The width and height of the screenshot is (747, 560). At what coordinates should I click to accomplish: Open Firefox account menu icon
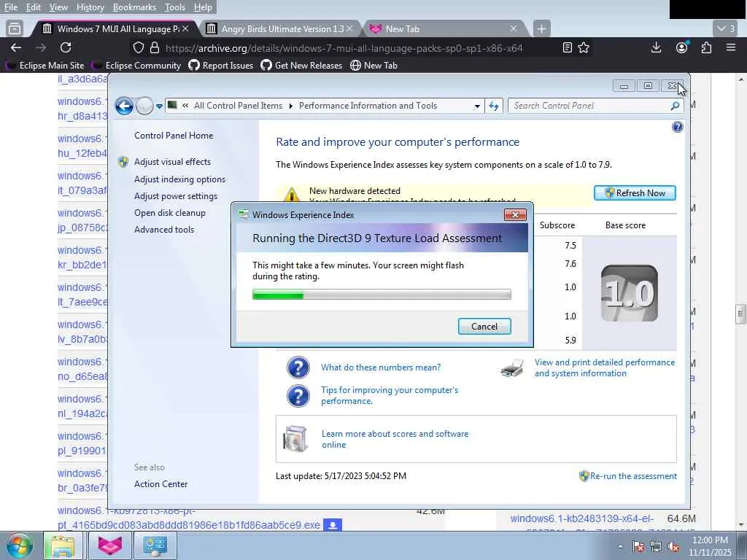[682, 47]
